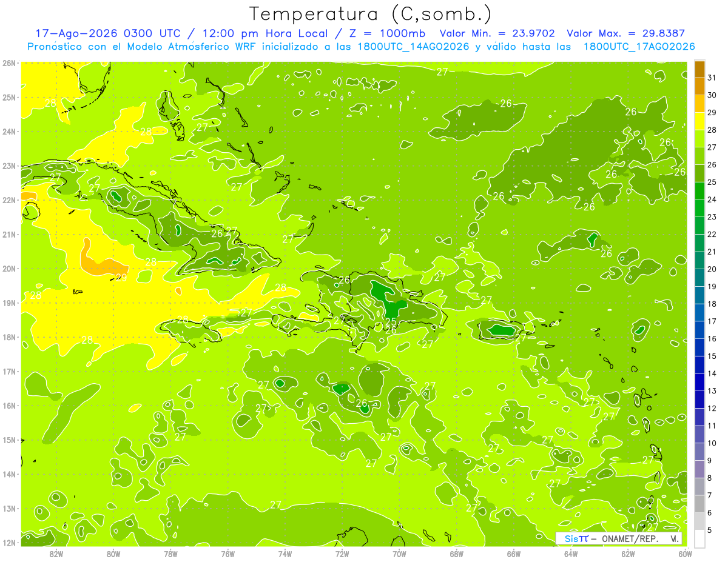This screenshot has width=728, height=562.
Task: Click the 70W longitude axis label
Action: click(399, 554)
